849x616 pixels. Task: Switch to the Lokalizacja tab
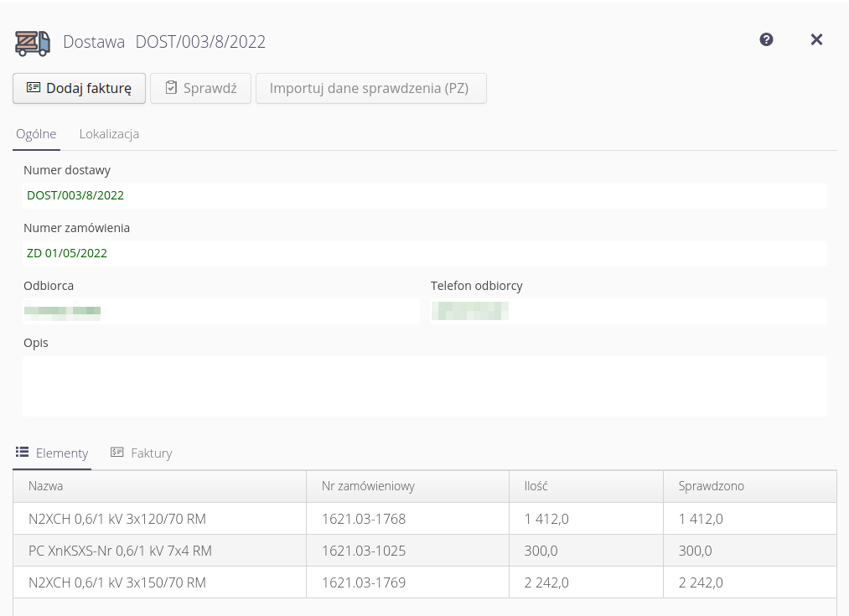[109, 134]
